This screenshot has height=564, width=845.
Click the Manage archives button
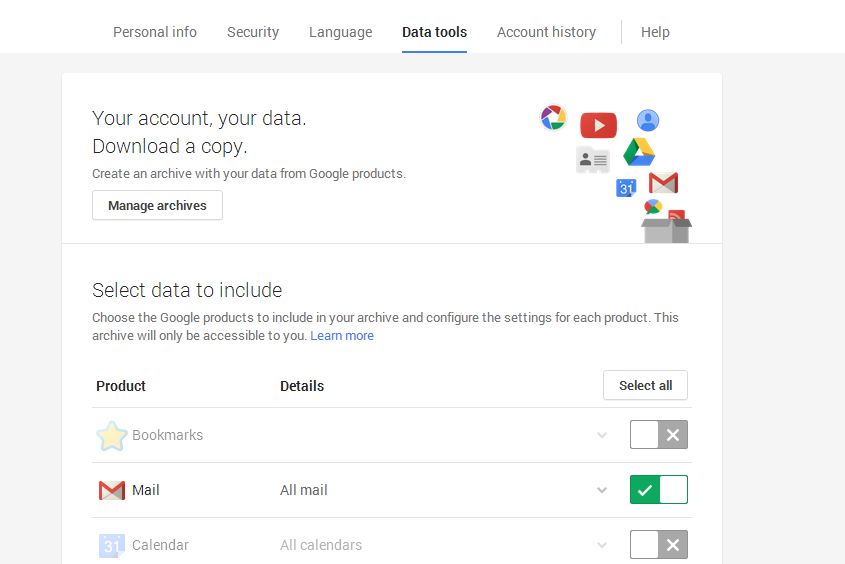[x=157, y=205]
